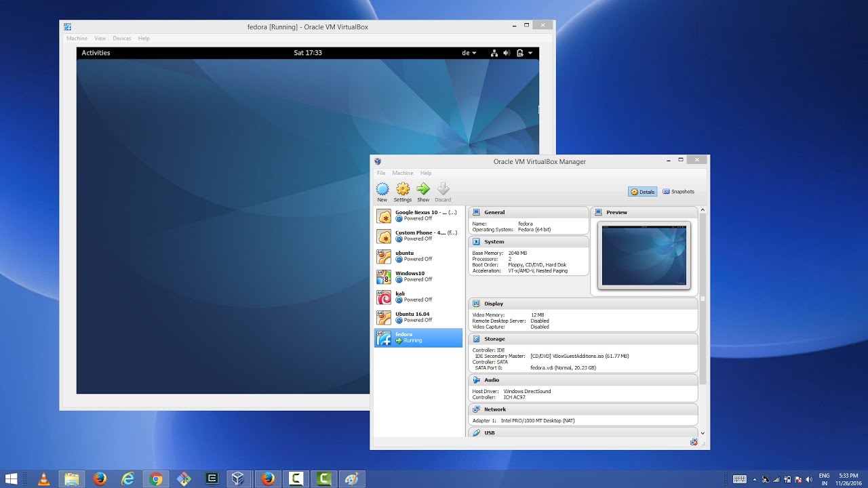Click the Sat 17:33 clock in Fedora

point(308,53)
